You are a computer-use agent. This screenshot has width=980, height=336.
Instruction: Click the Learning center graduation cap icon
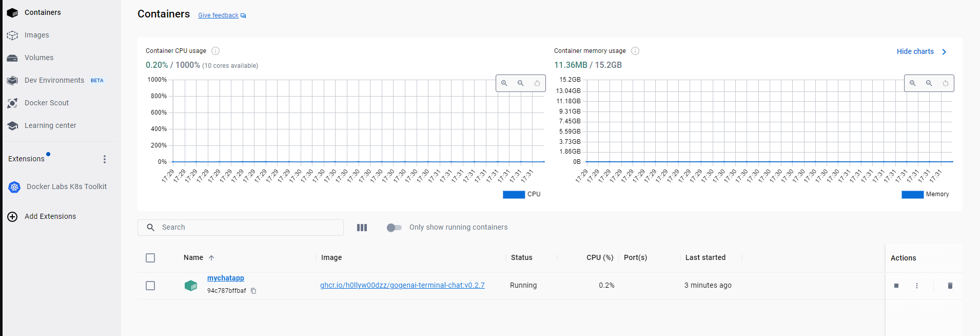click(12, 125)
